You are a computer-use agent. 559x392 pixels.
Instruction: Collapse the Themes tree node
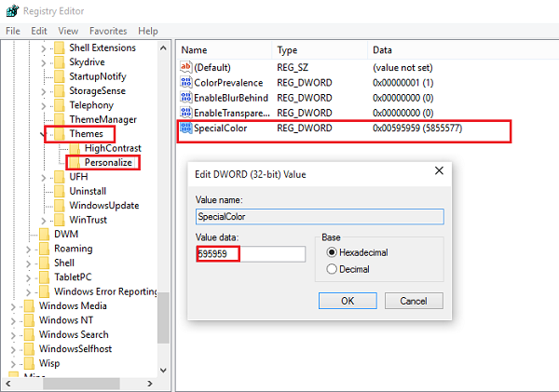pyautogui.click(x=43, y=134)
